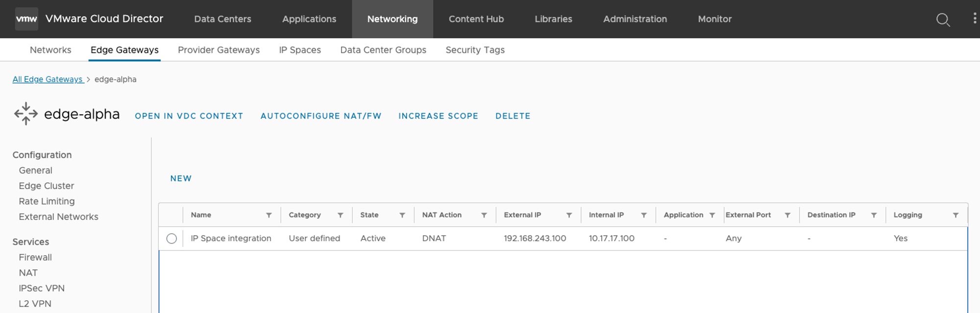The width and height of the screenshot is (980, 313).
Task: Select Rate Limiting in Configuration
Action: click(47, 201)
